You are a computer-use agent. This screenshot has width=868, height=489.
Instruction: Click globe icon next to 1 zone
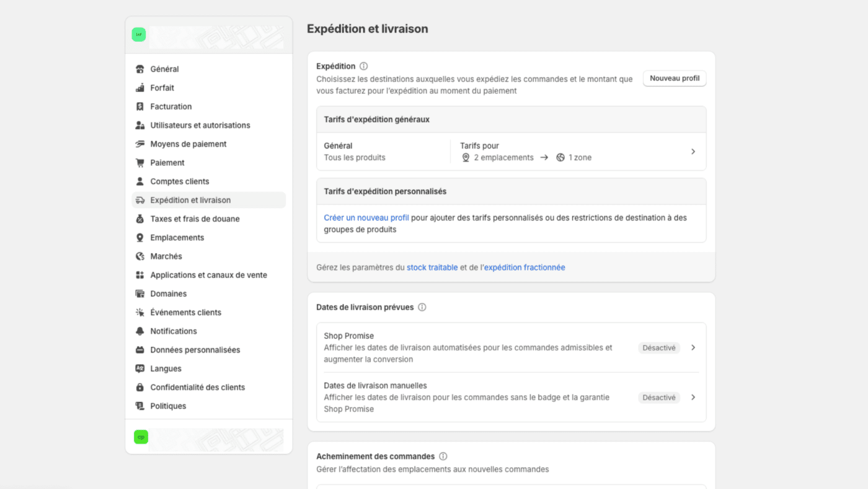560,158
